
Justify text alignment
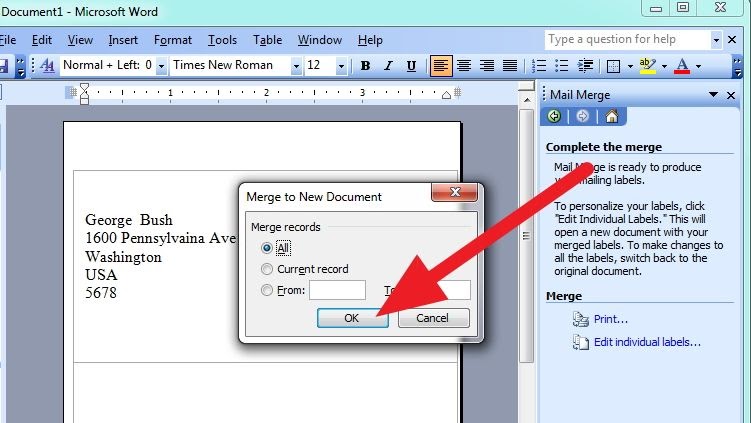click(x=510, y=66)
